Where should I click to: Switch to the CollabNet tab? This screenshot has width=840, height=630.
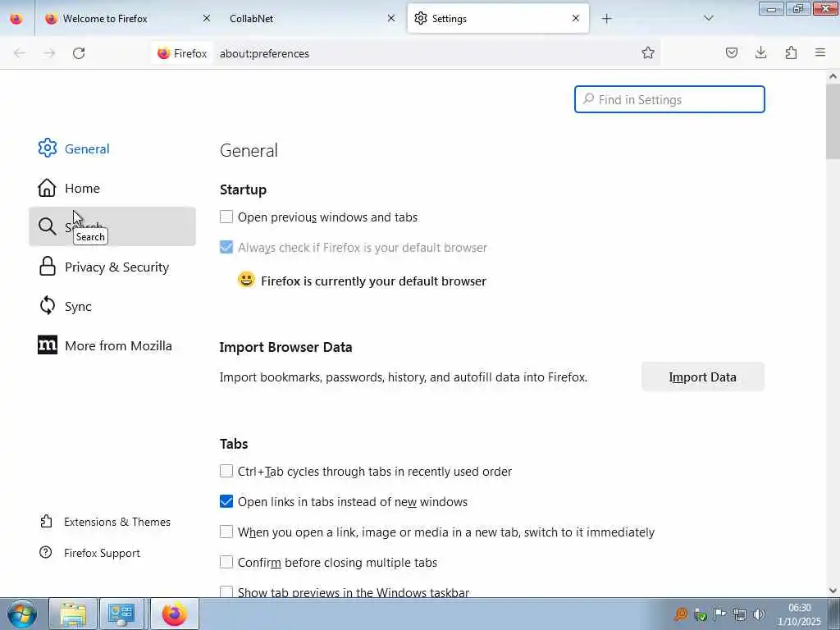[311, 18]
